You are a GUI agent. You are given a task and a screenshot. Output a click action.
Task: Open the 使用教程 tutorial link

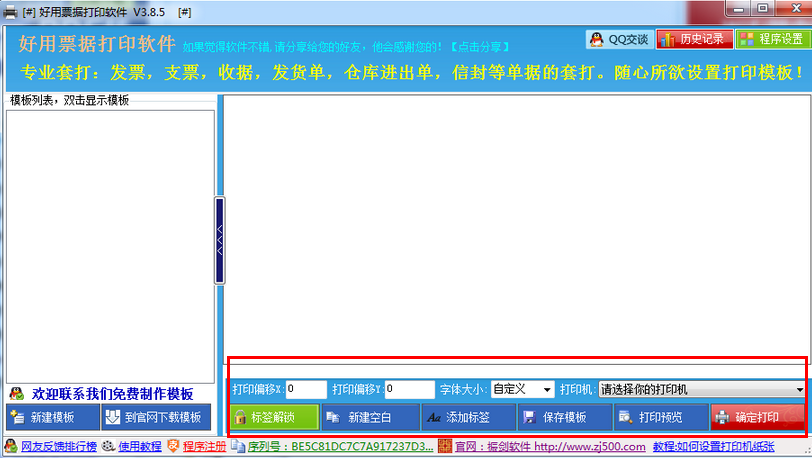140,447
